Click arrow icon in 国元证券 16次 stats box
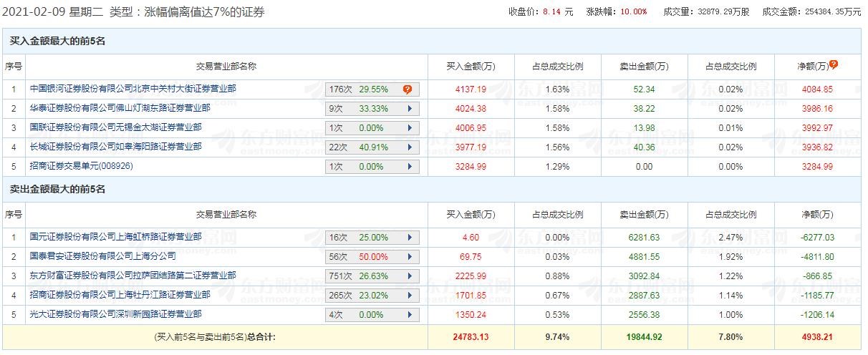The image size is (868, 355). coord(410,238)
